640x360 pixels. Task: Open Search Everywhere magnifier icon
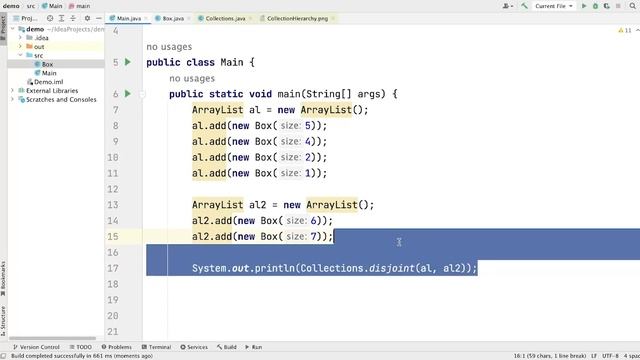(x=633, y=6)
